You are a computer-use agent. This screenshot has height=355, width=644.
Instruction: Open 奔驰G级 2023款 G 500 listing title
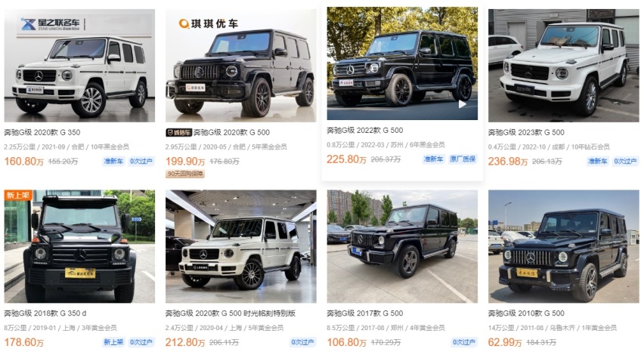pyautogui.click(x=526, y=133)
